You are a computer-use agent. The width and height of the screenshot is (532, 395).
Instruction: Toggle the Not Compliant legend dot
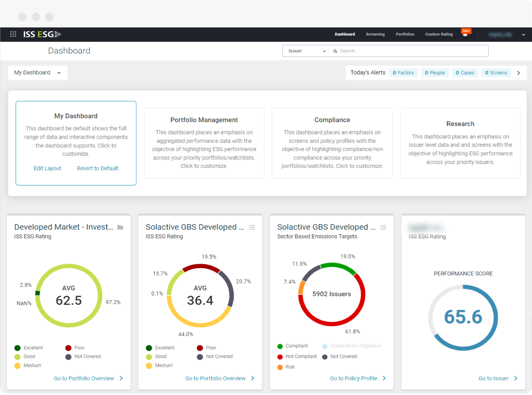(280, 357)
